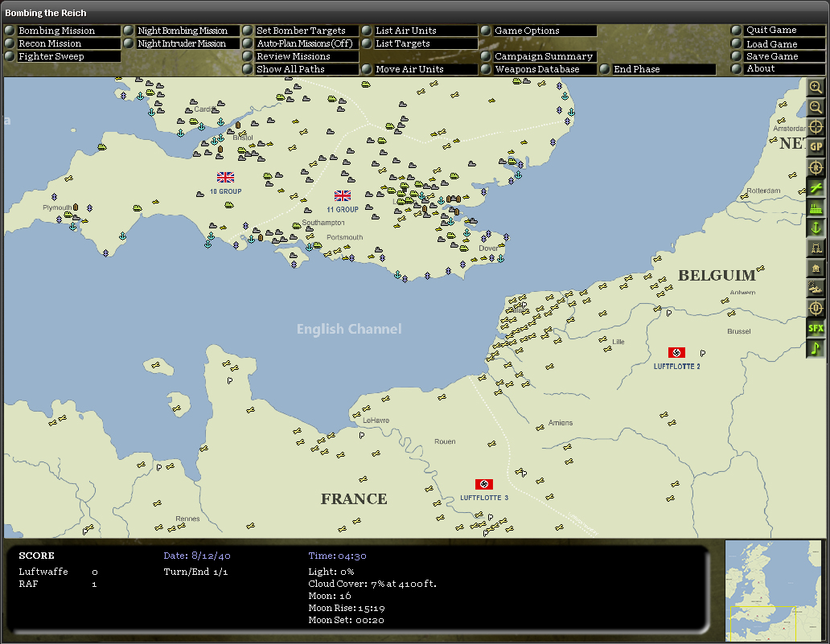Click the Moon Rise: 15:19 line
830x644 pixels.
(x=346, y=608)
